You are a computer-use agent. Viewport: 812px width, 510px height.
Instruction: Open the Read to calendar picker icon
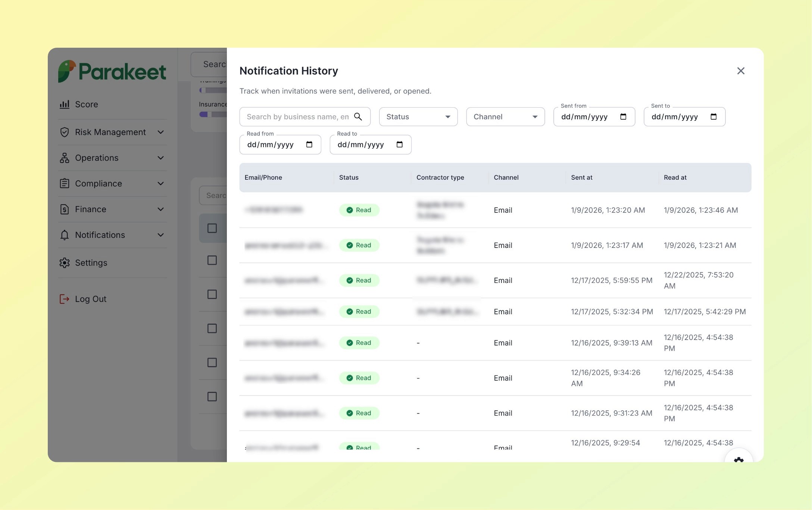coord(399,145)
